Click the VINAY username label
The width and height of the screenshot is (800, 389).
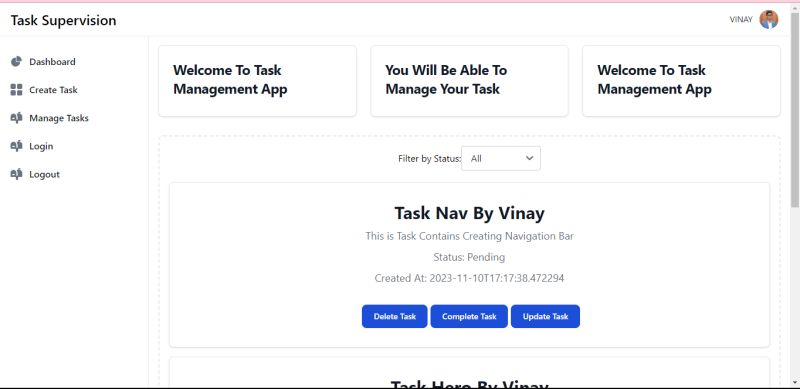point(741,19)
